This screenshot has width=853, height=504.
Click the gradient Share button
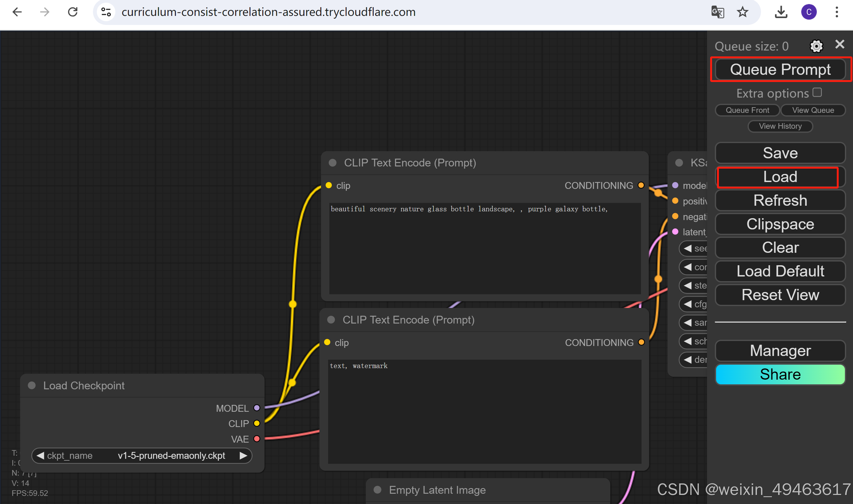(x=780, y=374)
